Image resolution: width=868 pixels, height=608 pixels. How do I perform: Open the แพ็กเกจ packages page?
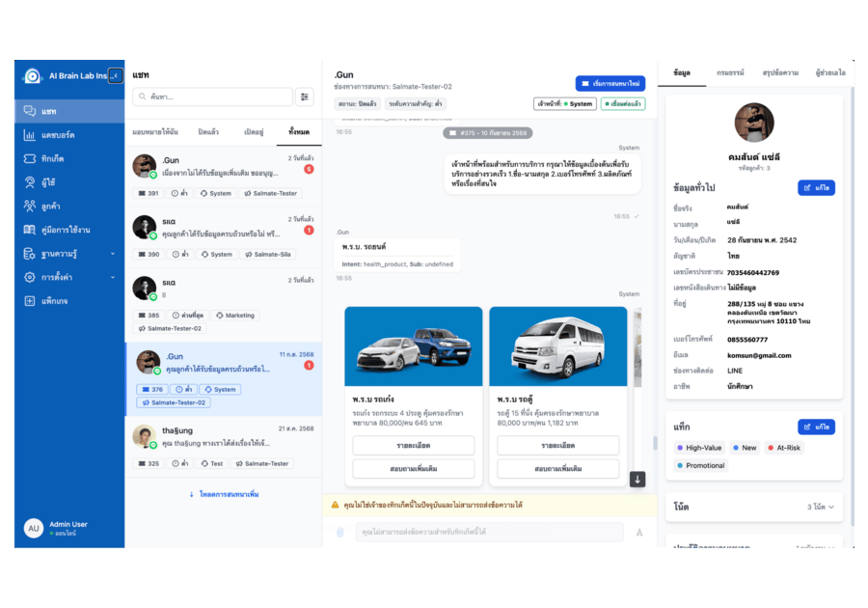click(54, 301)
